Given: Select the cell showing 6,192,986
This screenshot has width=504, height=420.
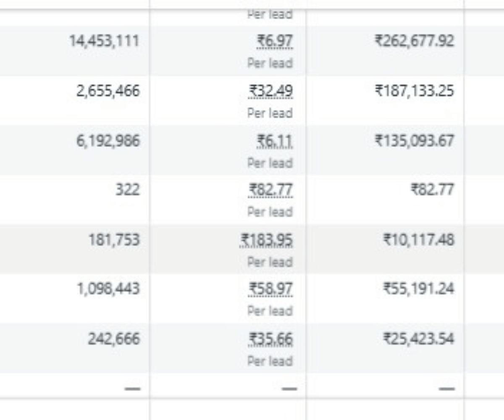Looking at the screenshot, I should (x=108, y=141).
